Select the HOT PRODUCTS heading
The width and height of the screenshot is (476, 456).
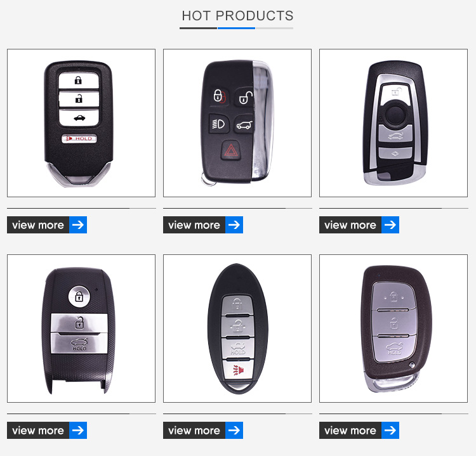tap(237, 16)
